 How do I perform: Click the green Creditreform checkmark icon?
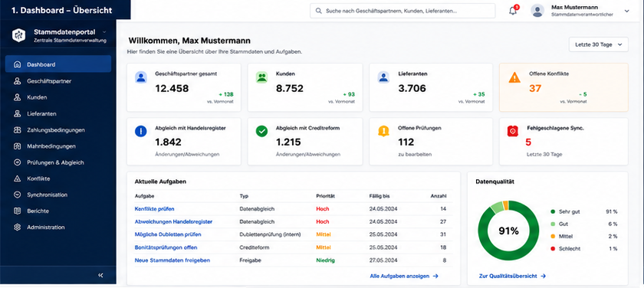click(261, 131)
